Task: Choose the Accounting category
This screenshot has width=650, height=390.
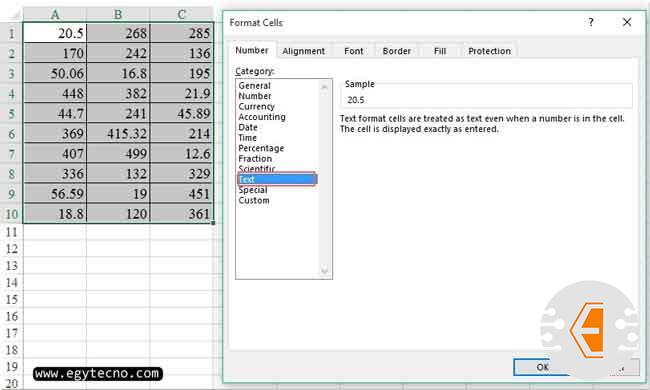Action: [262, 117]
